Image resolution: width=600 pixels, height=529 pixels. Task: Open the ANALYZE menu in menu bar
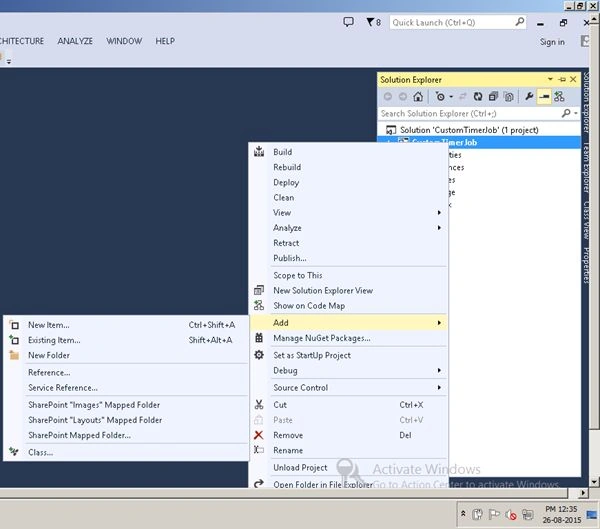75,41
